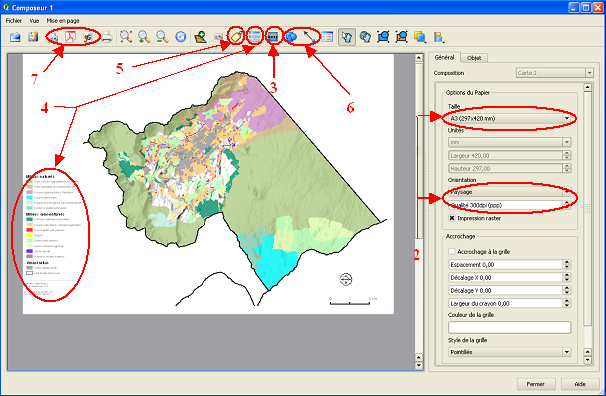Select the north arrow on the page

[x=346, y=279]
